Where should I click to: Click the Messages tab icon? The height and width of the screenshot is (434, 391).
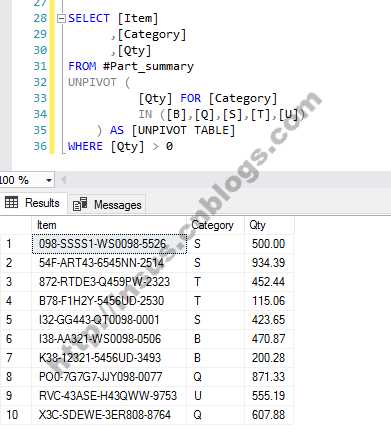coord(80,204)
